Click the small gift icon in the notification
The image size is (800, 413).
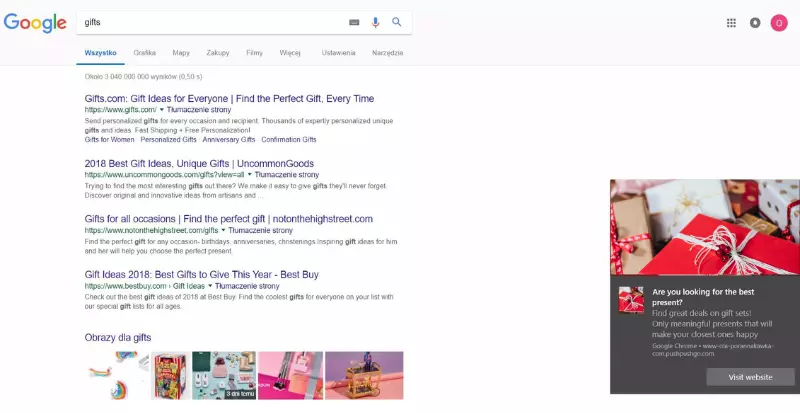tap(631, 300)
